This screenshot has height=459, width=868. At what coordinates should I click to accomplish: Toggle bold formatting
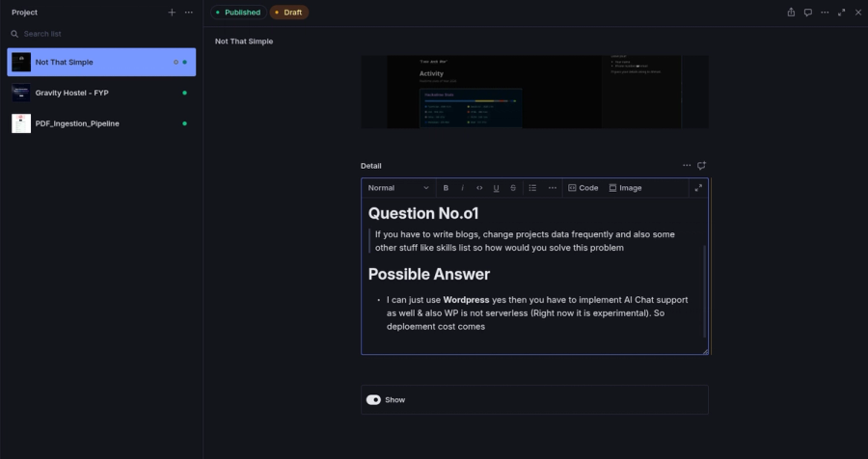(446, 188)
